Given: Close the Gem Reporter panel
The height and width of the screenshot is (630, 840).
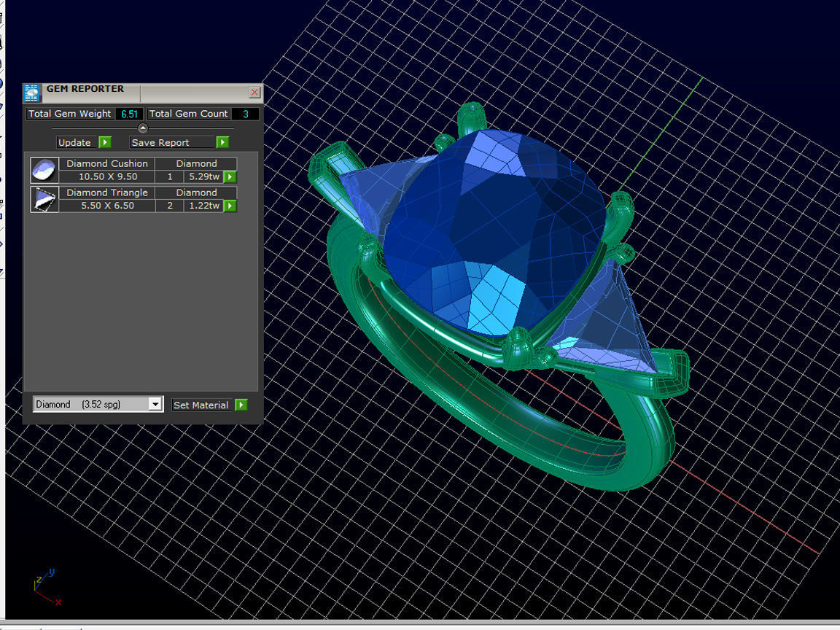Looking at the screenshot, I should 254,92.
